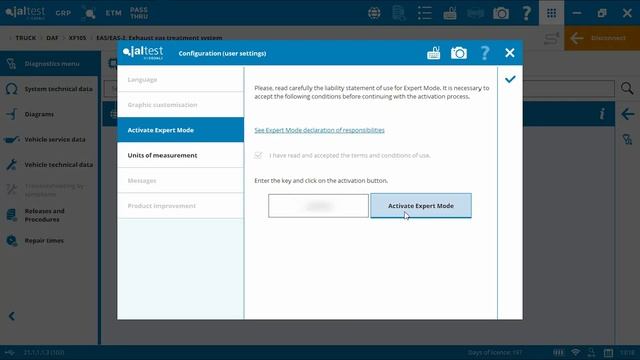The image size is (640, 360).
Task: Open Diagrams in sidebar
Action: 50,114
